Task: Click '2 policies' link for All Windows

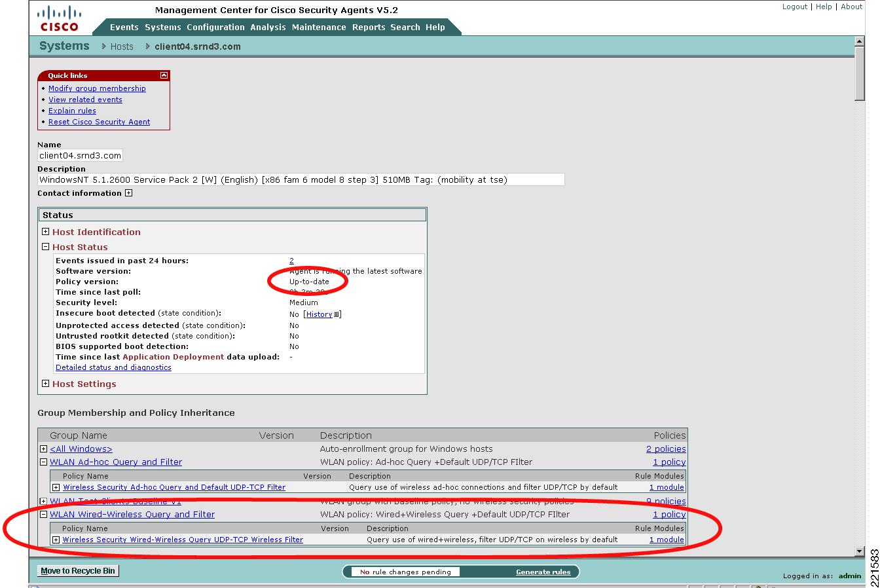Action: pos(666,449)
